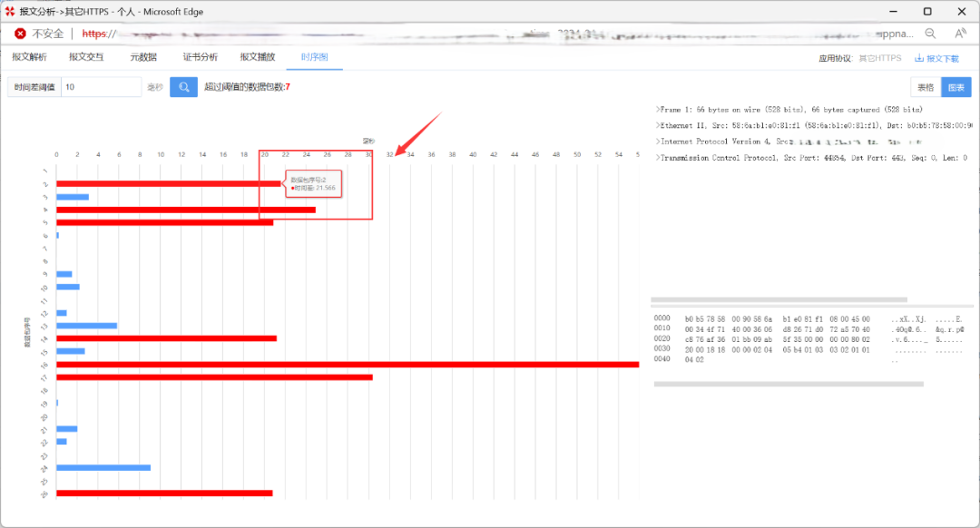Click the 报文下载 download icon link

tap(936, 58)
